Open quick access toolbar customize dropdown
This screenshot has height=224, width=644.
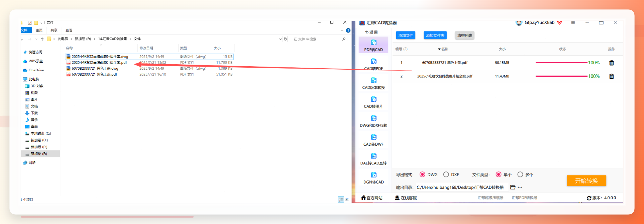tap(41, 23)
